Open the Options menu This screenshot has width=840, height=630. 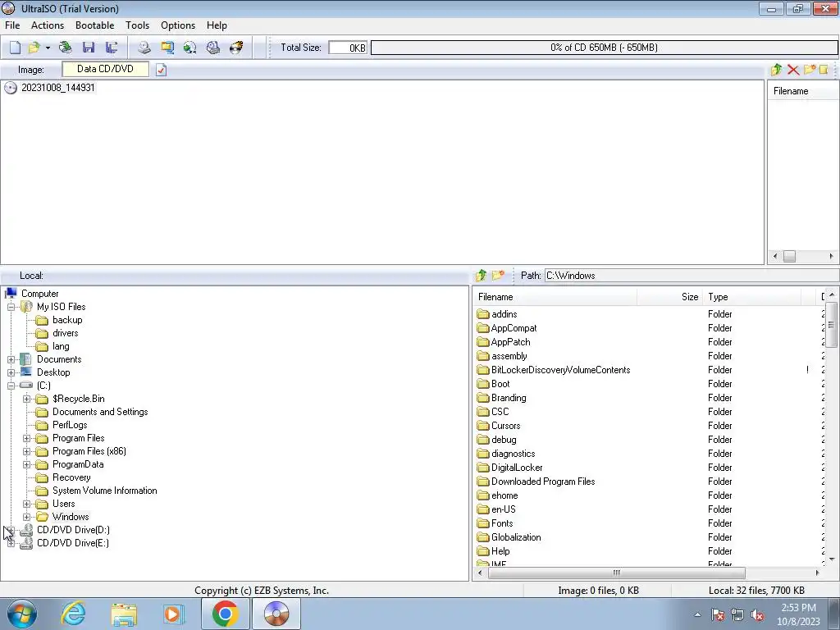(x=178, y=25)
